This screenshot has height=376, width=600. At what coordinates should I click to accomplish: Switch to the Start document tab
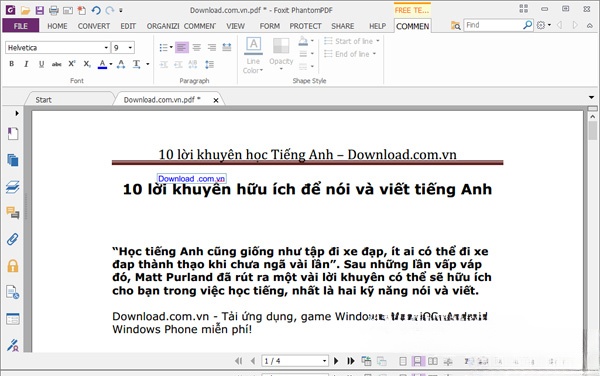[43, 100]
